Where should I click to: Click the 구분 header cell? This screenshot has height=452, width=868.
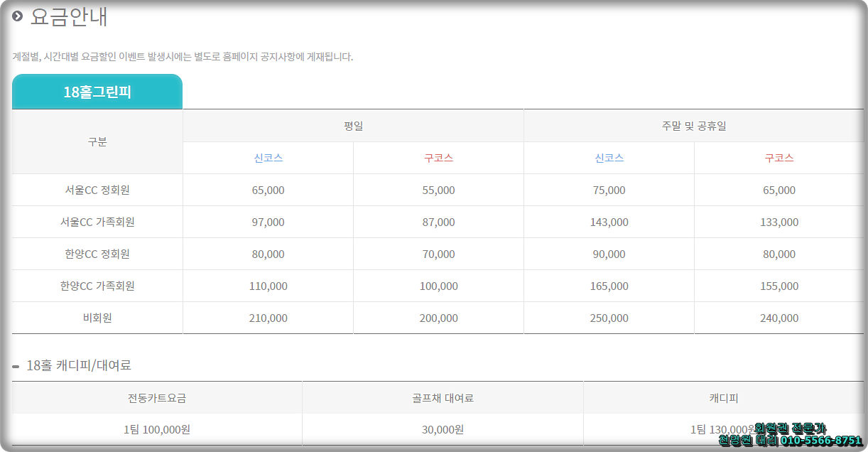click(x=97, y=141)
